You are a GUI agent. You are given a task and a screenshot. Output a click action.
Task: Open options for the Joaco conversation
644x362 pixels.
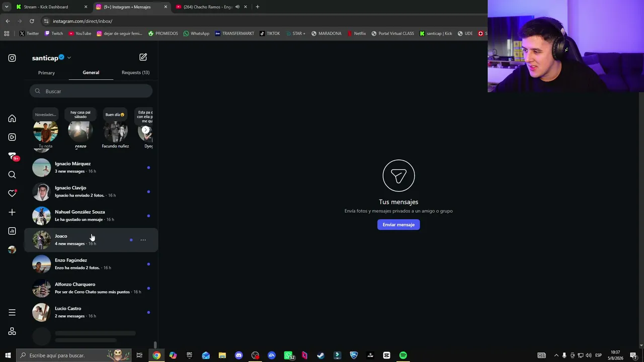click(x=143, y=240)
